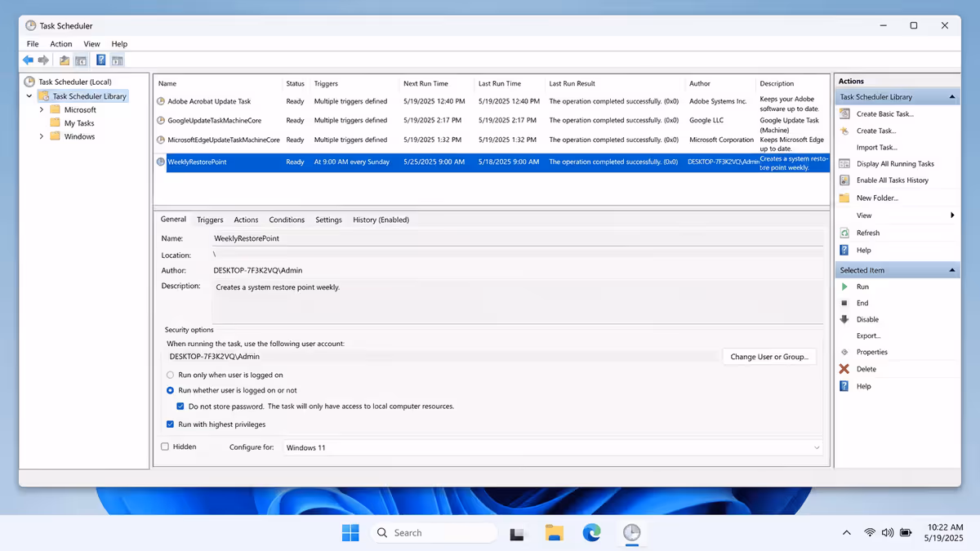Click the GoogleUpdateTaskMachineCore clock icon
Viewport: 980px width, 551px height.
pos(161,120)
